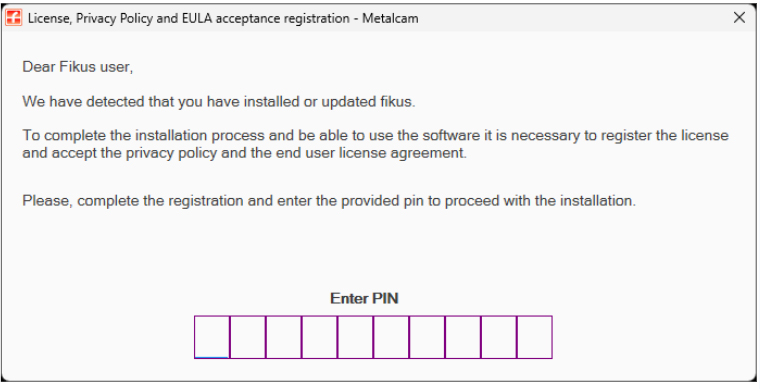Viewport: 760px width, 389px height.
Task: Focus the seventh PIN digit box
Action: tap(427, 337)
